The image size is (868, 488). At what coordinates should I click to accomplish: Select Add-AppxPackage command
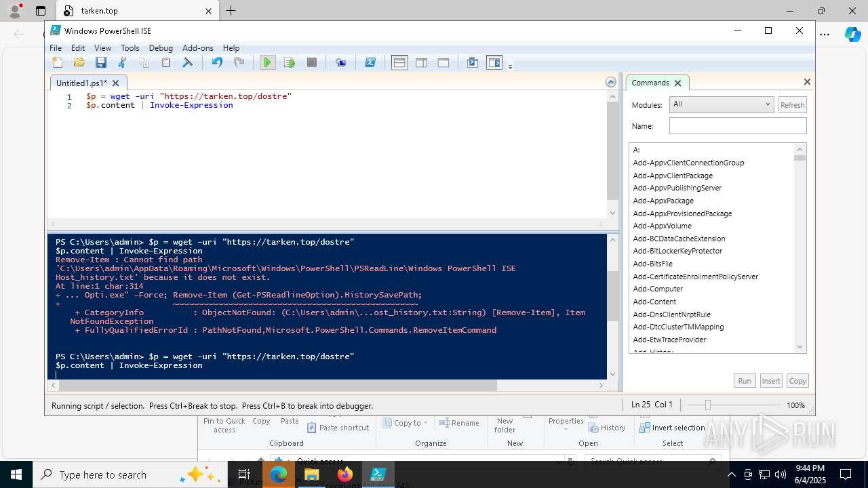pyautogui.click(x=663, y=201)
